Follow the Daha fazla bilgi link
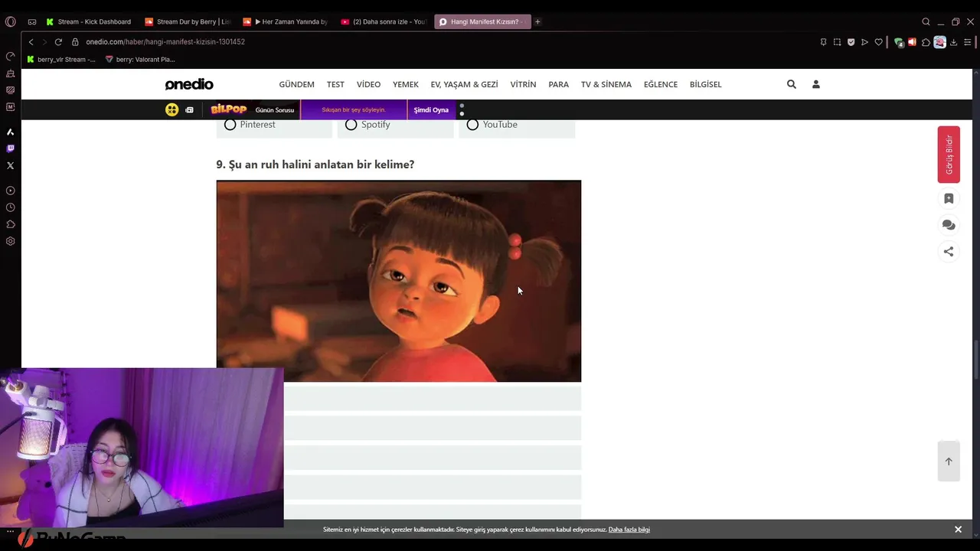This screenshot has width=980, height=551. coord(629,530)
